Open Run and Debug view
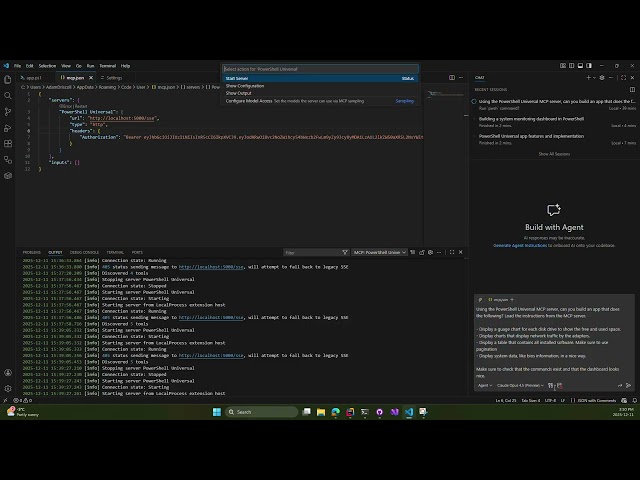 pos(8,128)
